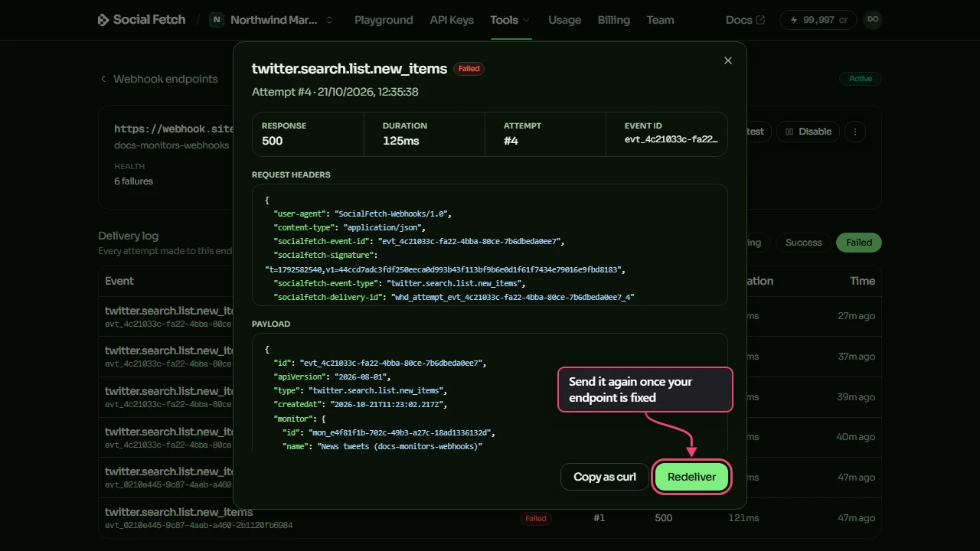Image resolution: width=980 pixels, height=551 pixels.
Task: Click the Failed badge beside the dialog title
Action: click(469, 69)
